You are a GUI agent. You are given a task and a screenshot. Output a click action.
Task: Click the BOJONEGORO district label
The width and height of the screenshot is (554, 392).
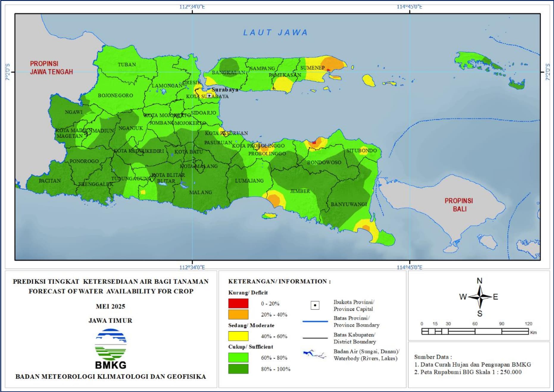116,96
